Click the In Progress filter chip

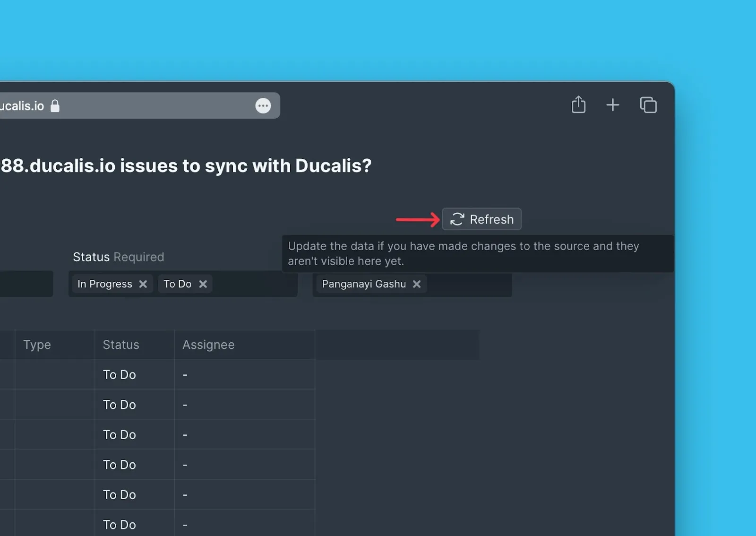tap(105, 284)
